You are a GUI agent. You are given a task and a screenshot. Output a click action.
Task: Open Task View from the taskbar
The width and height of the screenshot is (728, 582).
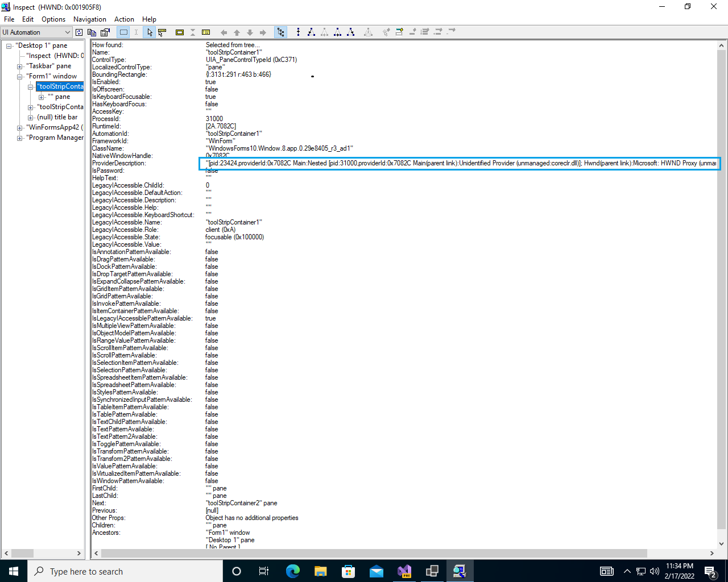click(x=264, y=571)
